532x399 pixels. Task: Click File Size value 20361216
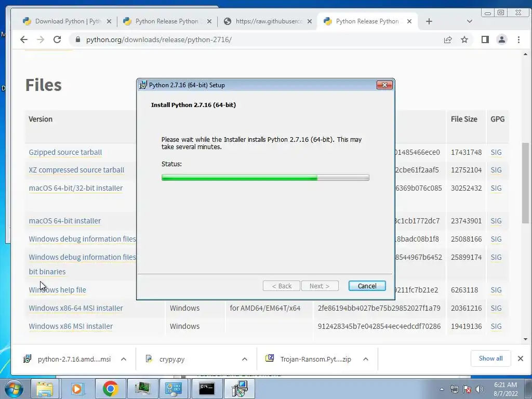pyautogui.click(x=466, y=308)
